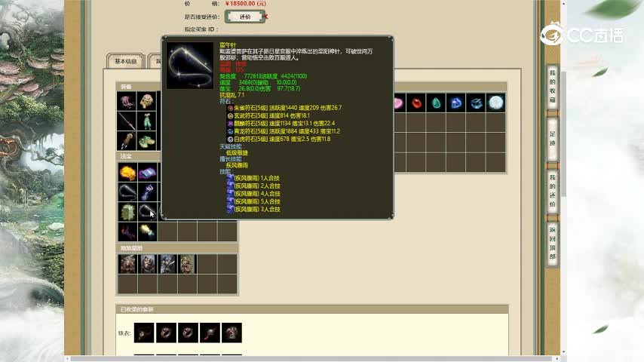The height and width of the screenshot is (362, 644).
Task: Open 我的收藏 in the right sidebar
Action: tap(553, 86)
